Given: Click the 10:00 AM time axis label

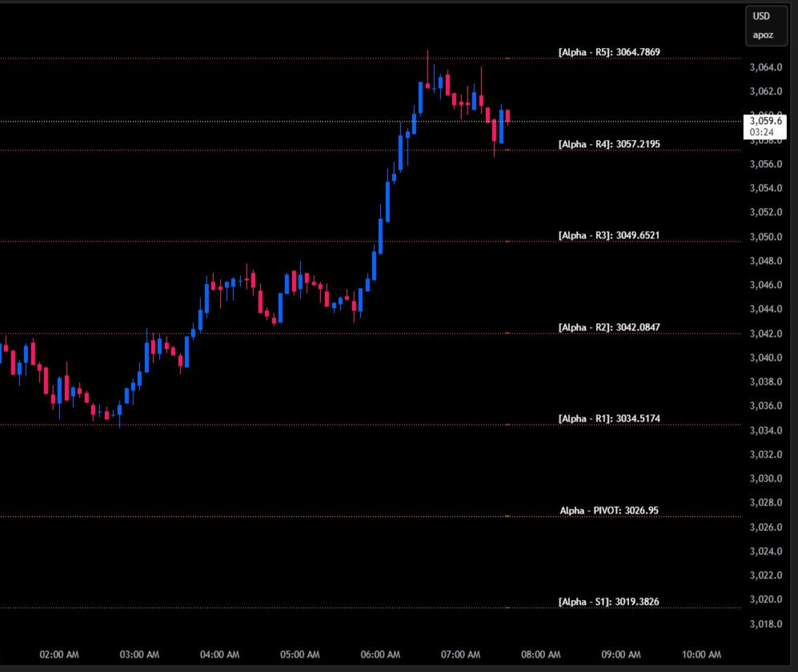Looking at the screenshot, I should click(x=701, y=654).
